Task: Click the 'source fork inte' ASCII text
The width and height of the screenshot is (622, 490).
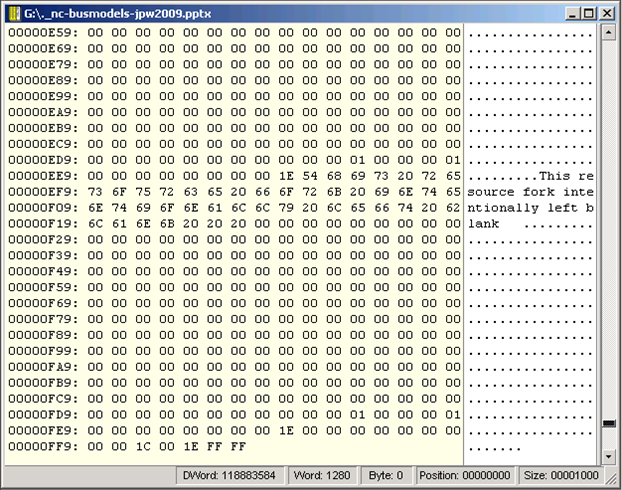Action: coord(530,191)
